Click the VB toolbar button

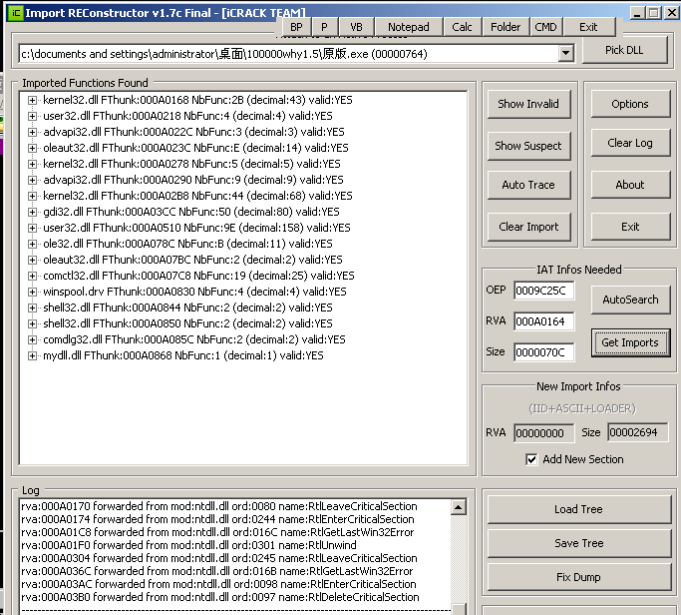coord(356,27)
